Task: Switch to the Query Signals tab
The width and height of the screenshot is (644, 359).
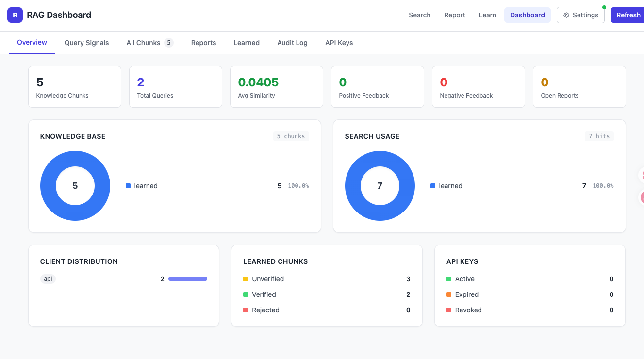Action: point(86,43)
